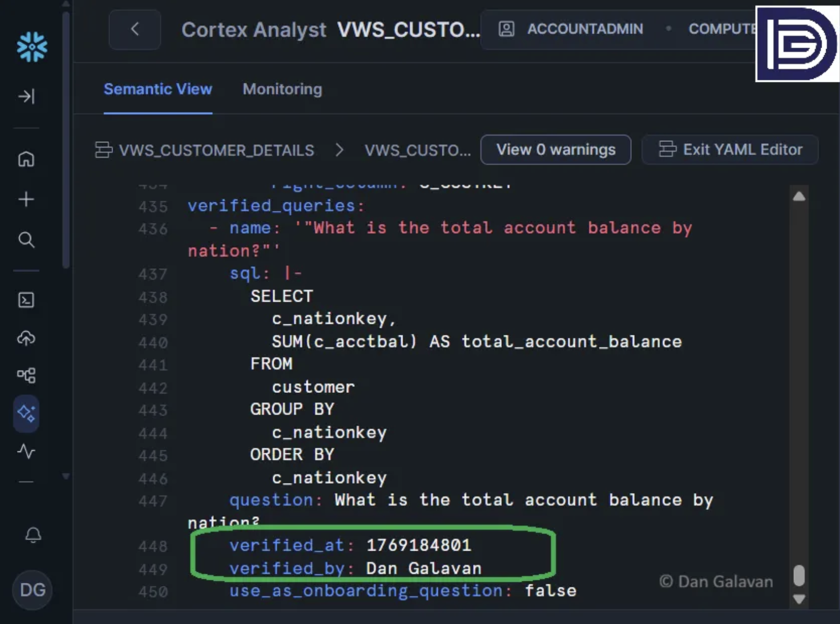The height and width of the screenshot is (624, 840).
Task: Open the Search magnifier icon
Action: [26, 240]
